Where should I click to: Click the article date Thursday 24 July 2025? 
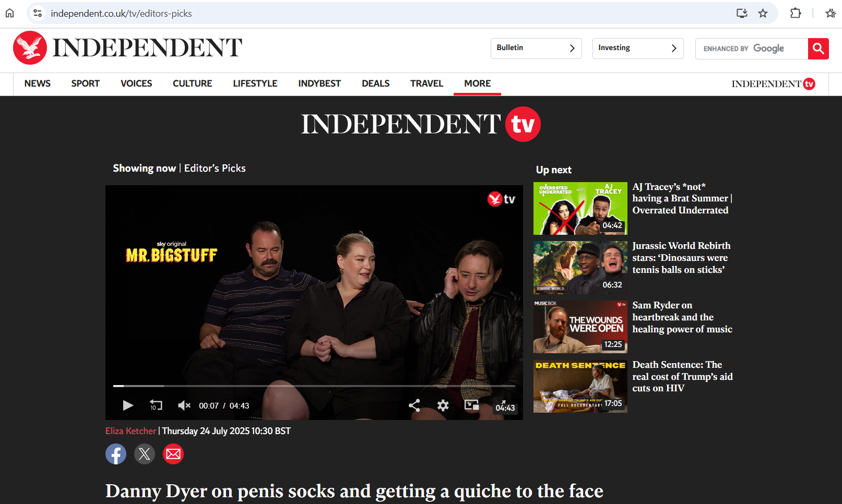coord(226,431)
